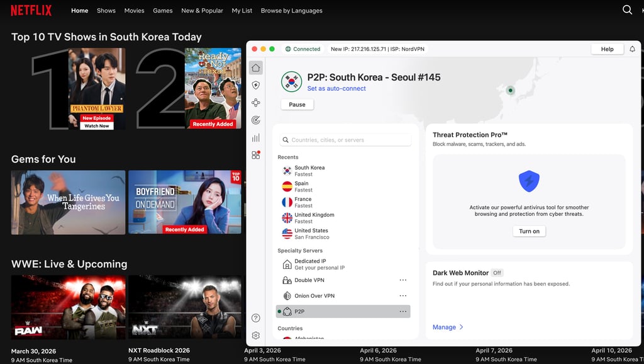The image size is (644, 364).
Task: Open the Dark Web Monitor radar sidebar icon
Action: pyautogui.click(x=256, y=120)
